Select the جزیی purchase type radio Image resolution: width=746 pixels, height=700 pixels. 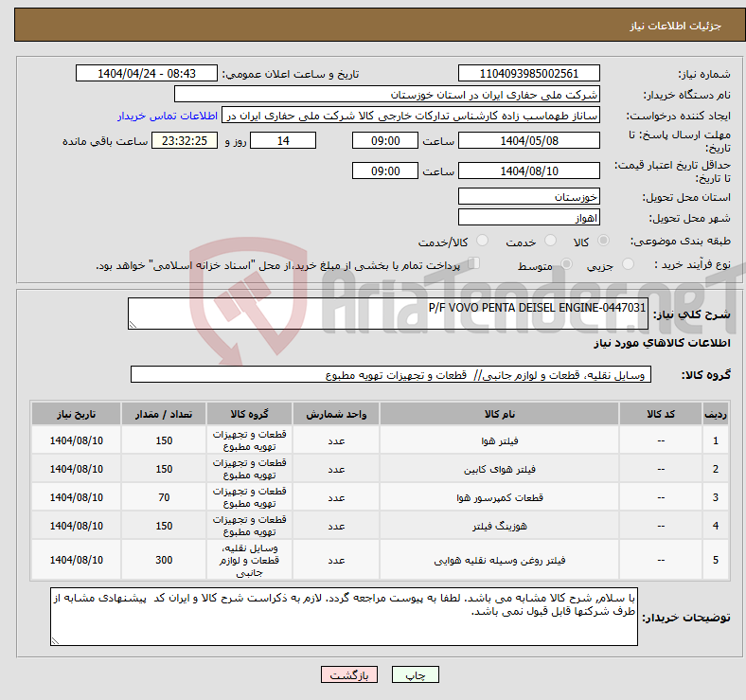(x=628, y=264)
